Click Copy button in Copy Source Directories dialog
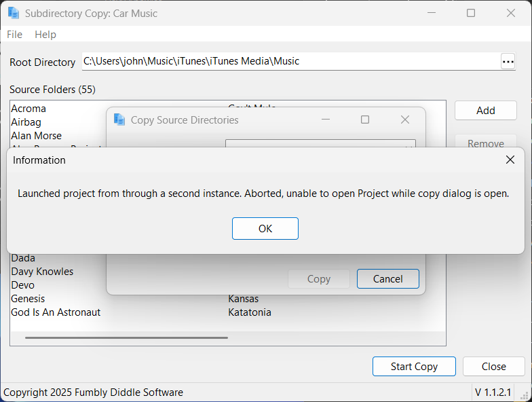532x402 pixels. [319, 278]
